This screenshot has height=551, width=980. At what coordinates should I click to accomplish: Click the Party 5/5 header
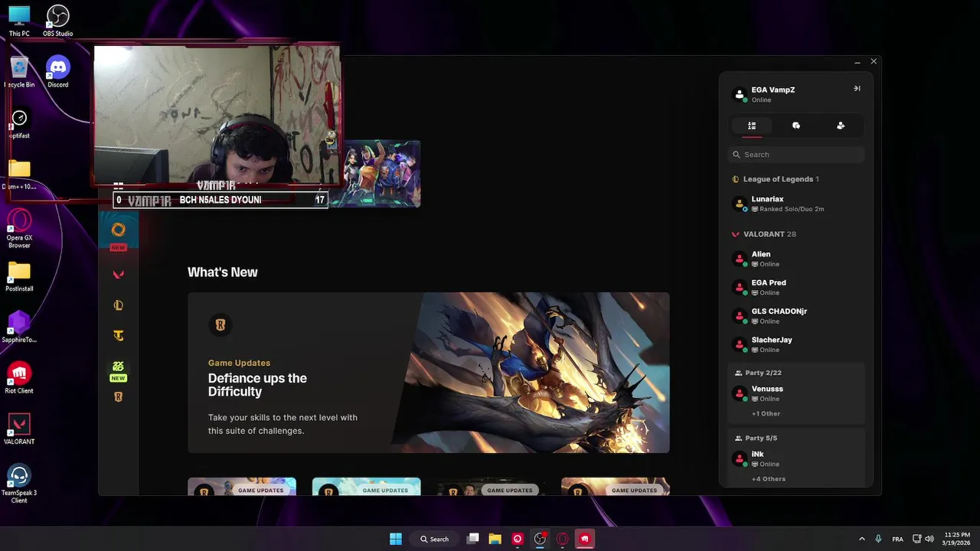coord(756,438)
